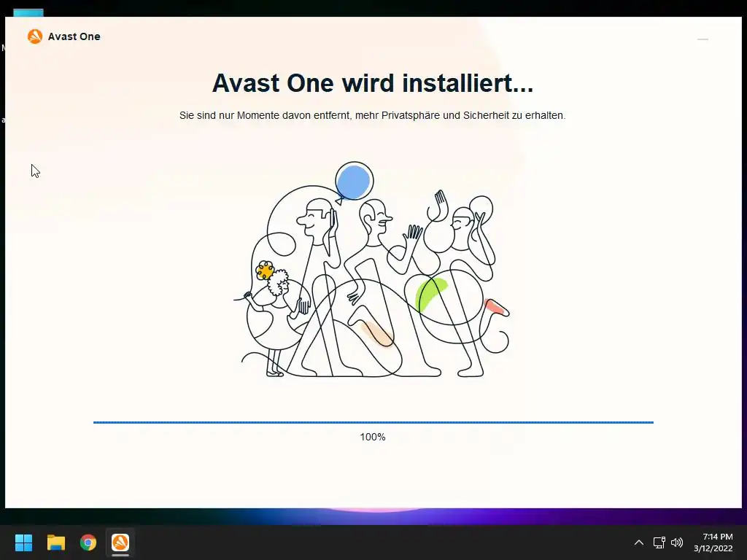Screen dimensions: 747x560
Task: Select the Avast One taskbar icon
Action: click(120, 542)
